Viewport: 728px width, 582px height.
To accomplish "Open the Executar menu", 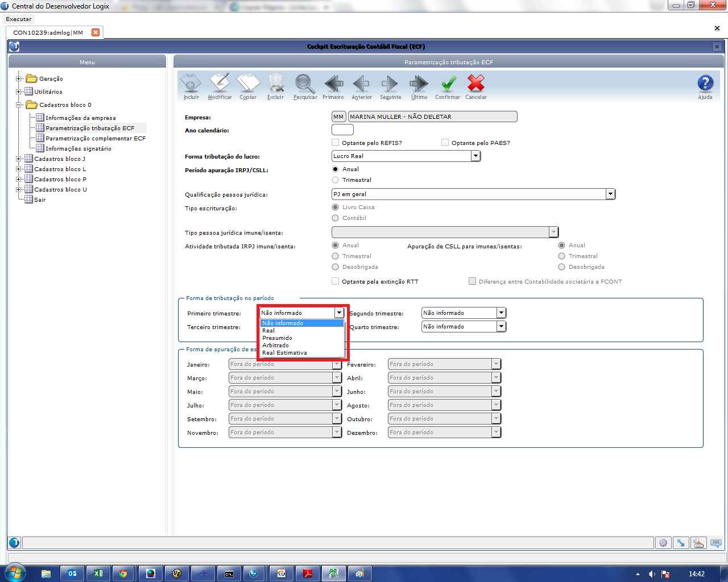I will click(19, 19).
